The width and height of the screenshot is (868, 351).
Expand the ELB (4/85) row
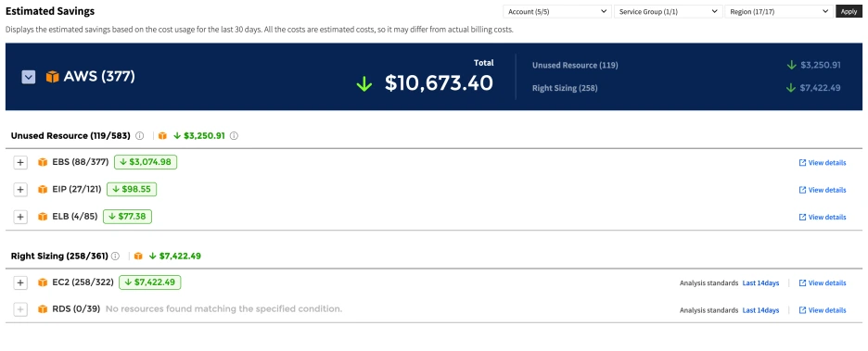coord(19,217)
